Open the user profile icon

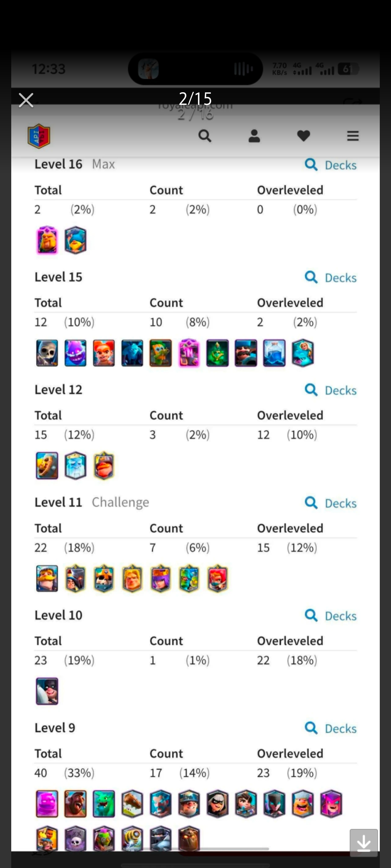254,136
